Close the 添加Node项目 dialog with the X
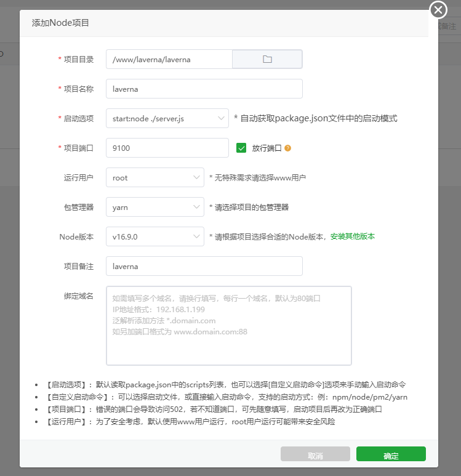Screen dimensions: 461x476 pyautogui.click(x=438, y=10)
